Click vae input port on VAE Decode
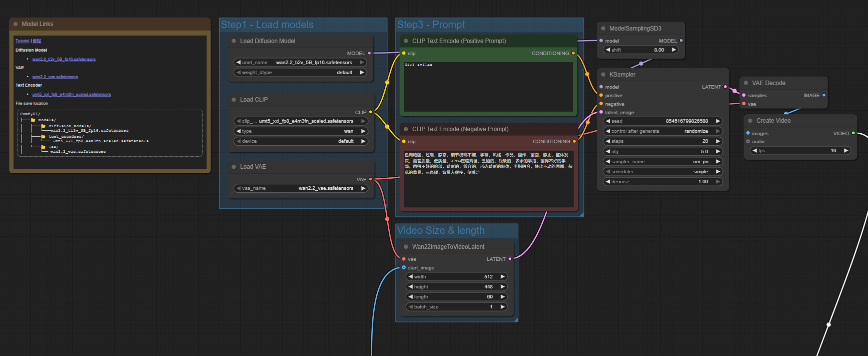Screen dimensions: 868x356 (744, 104)
